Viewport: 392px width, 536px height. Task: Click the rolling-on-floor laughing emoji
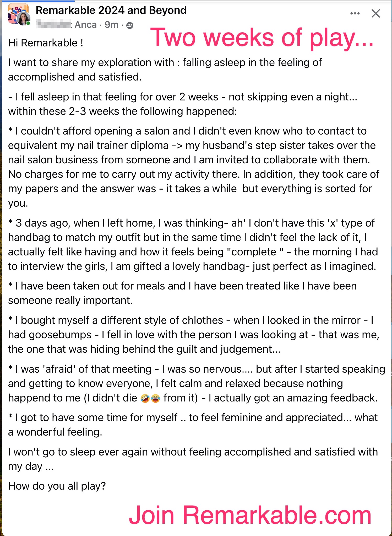pyautogui.click(x=145, y=398)
